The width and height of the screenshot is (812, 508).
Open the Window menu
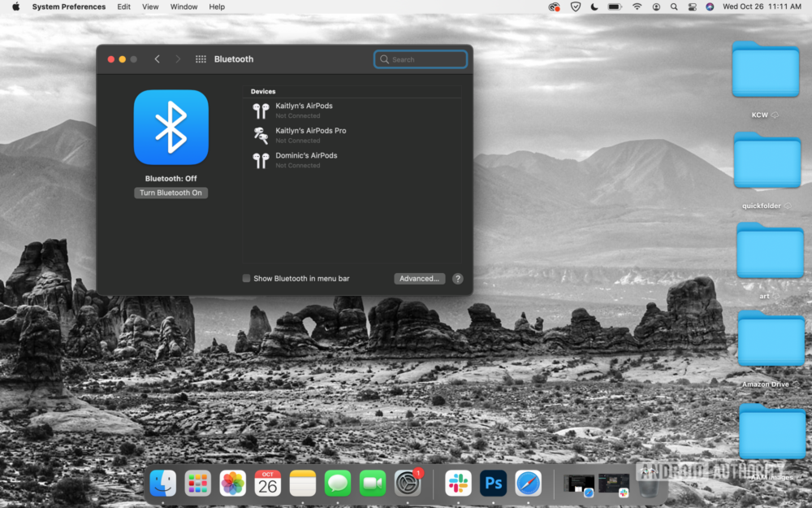pos(184,7)
